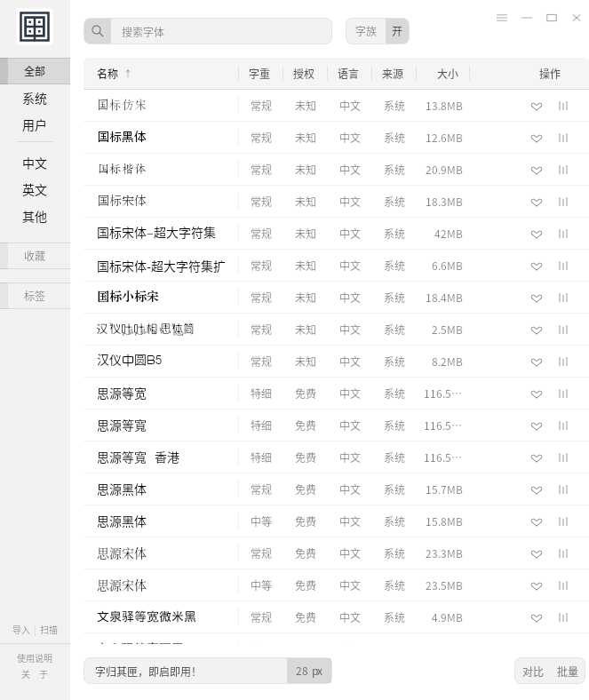Favorite 思源宋体 23.3MB font
Viewport: 589px width, 700px height.
point(537,554)
